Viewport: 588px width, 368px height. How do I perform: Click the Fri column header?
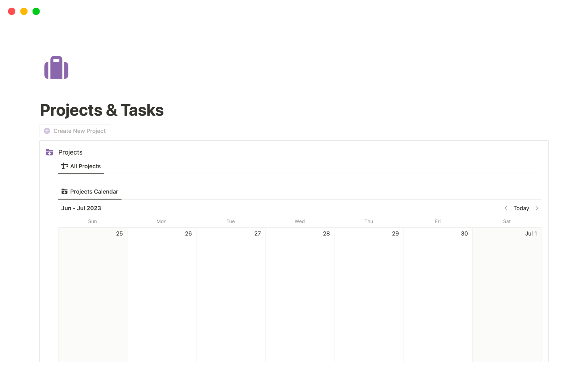coord(438,221)
